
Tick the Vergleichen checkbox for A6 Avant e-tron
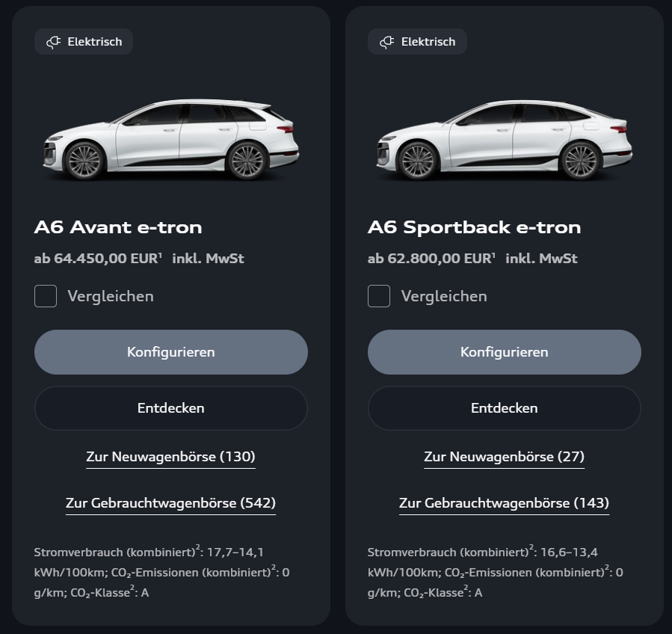pyautogui.click(x=46, y=296)
